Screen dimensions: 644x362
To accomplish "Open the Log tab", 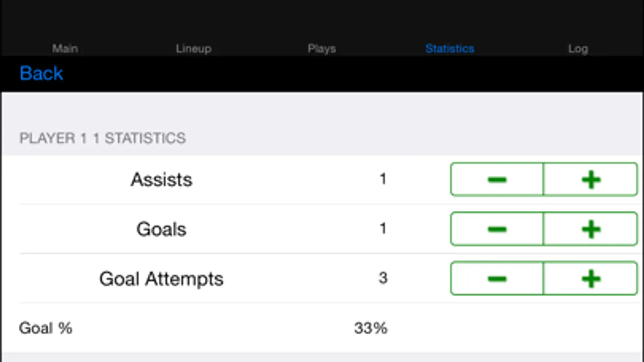I will click(578, 48).
